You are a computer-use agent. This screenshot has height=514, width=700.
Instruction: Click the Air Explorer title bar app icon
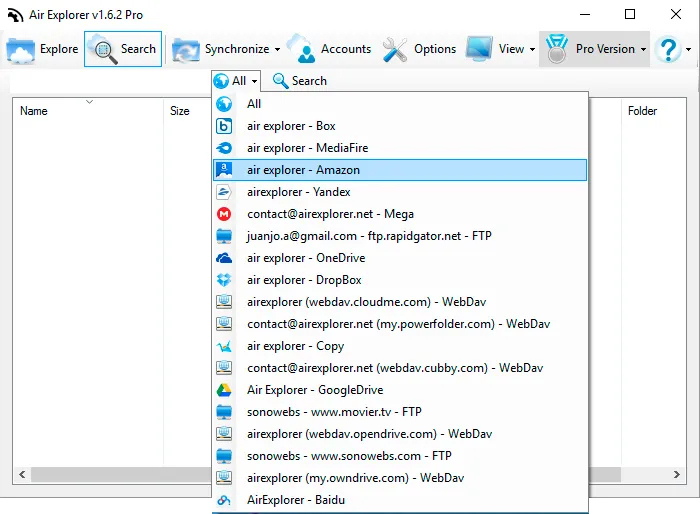15,15
